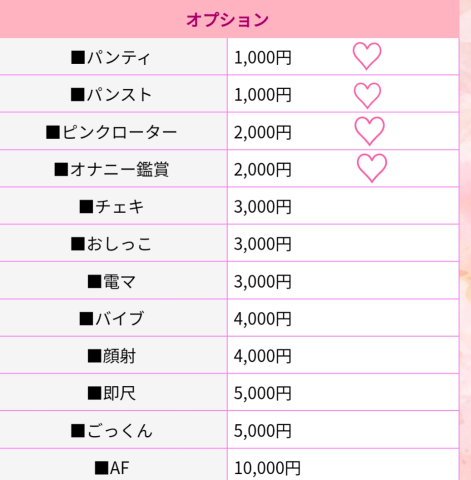471x480 pixels.
Task: Select the ■チェキ option label
Action: (111, 207)
